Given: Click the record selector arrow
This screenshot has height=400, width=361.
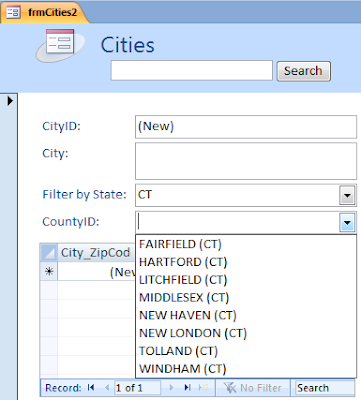Looking at the screenshot, I should click(10, 101).
